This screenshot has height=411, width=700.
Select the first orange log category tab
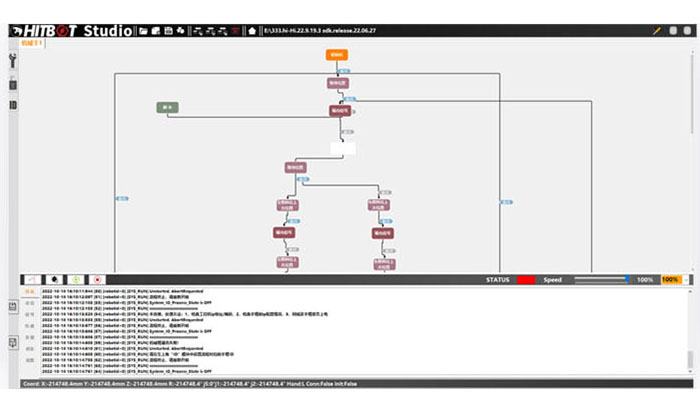(x=29, y=292)
